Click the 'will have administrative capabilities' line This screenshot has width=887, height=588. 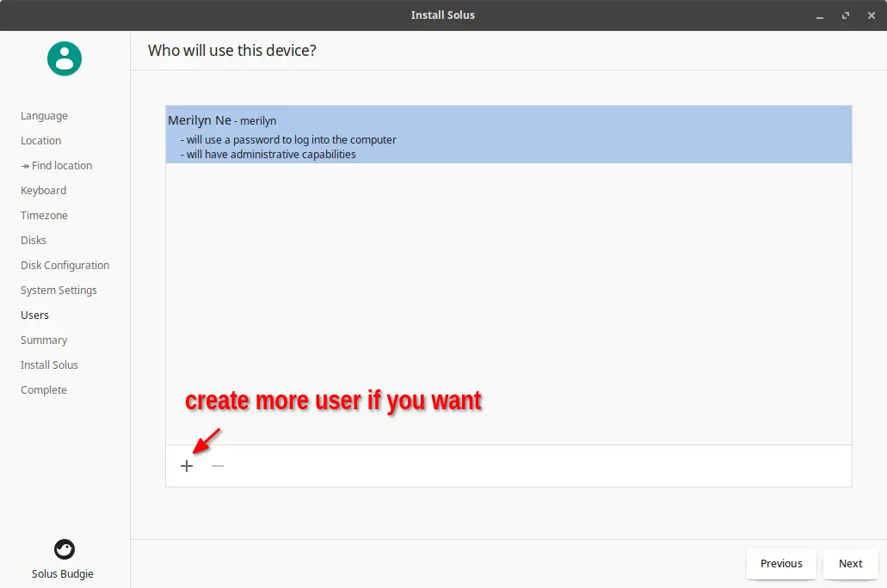pos(268,155)
